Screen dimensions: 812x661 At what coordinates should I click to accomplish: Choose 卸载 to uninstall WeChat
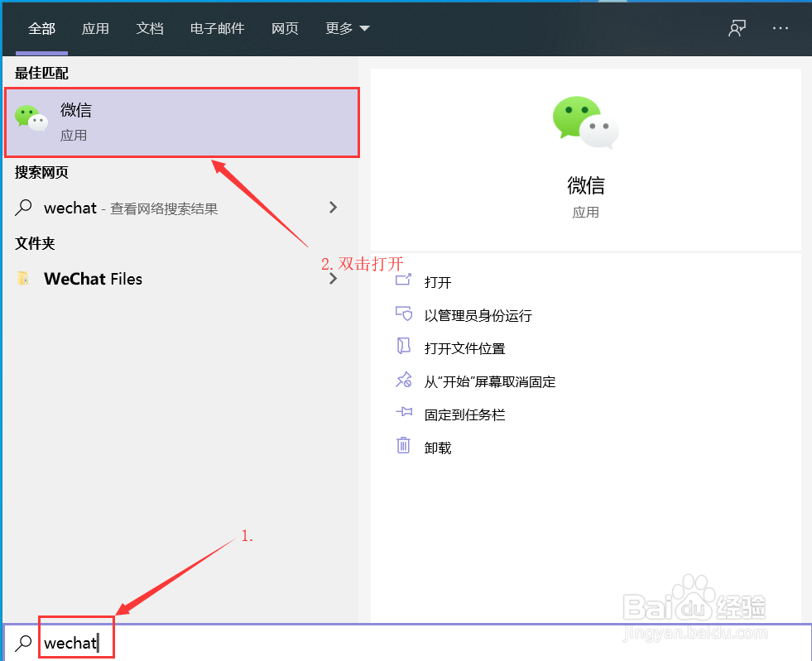pyautogui.click(x=438, y=448)
